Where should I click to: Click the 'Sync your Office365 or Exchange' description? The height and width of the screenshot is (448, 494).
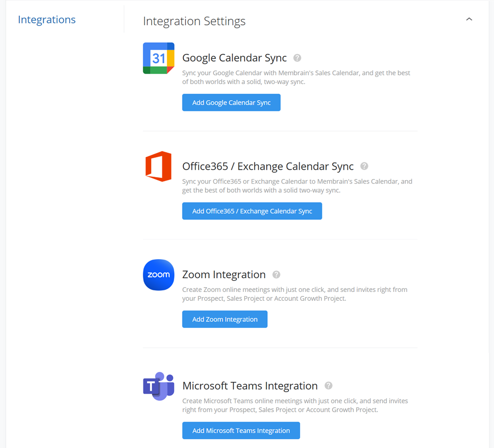point(297,186)
